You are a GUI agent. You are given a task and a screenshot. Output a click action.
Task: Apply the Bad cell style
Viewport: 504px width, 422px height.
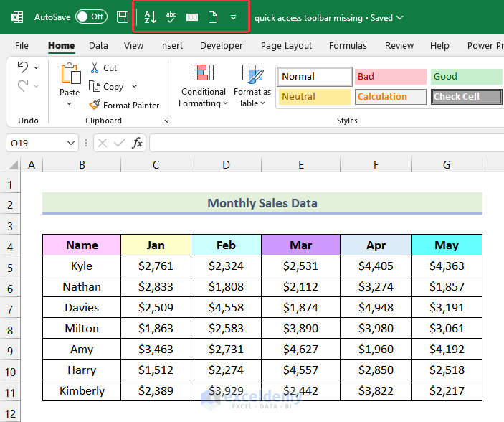point(391,77)
